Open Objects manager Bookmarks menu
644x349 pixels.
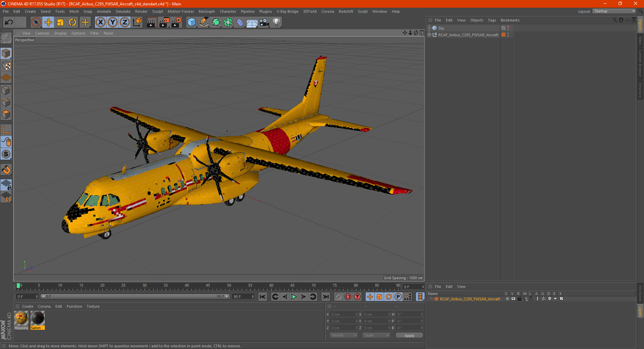[510, 20]
